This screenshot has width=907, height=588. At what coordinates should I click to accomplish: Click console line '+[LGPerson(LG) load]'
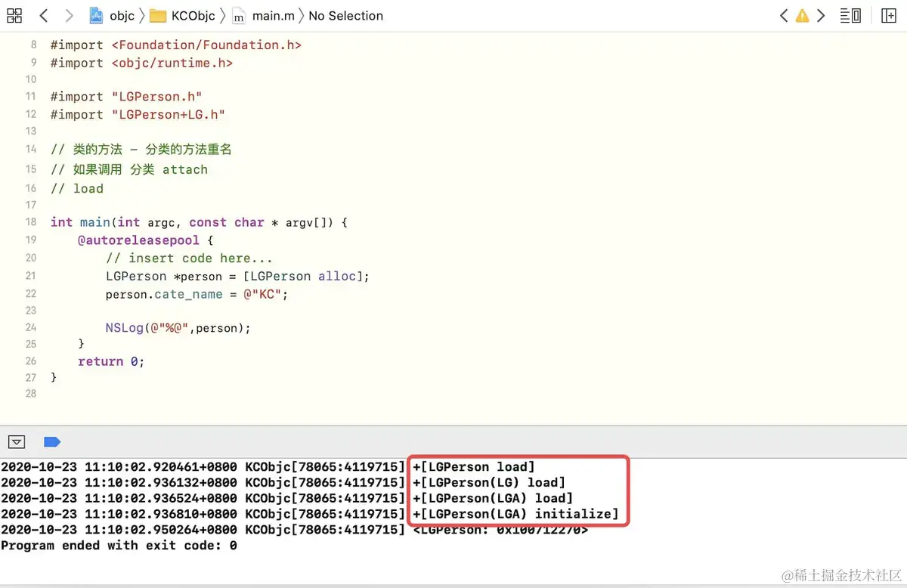coord(488,482)
